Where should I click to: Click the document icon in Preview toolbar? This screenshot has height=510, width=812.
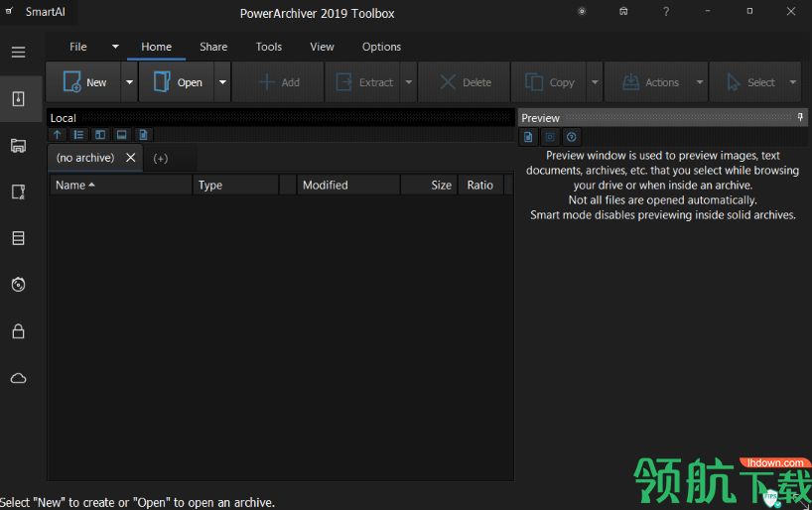coord(528,137)
